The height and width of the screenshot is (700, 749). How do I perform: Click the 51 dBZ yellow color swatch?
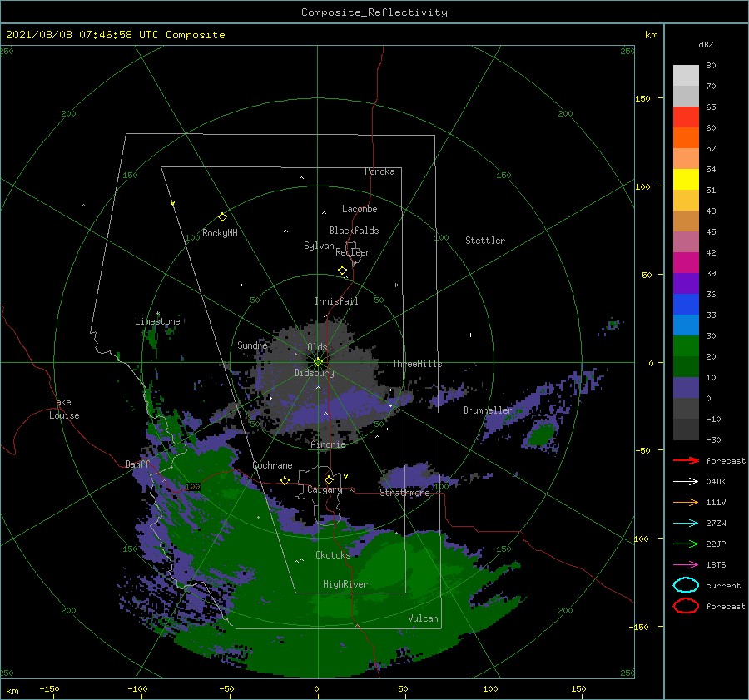click(686, 179)
